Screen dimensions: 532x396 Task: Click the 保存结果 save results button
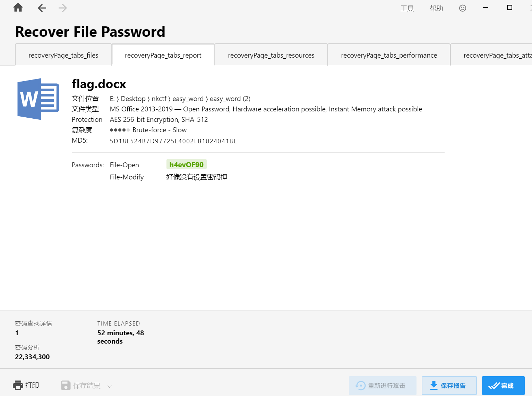pos(81,385)
